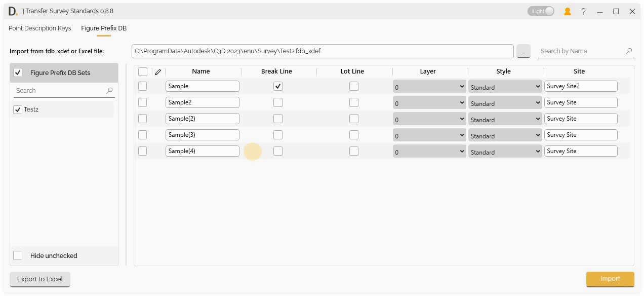This screenshot has height=296, width=644.
Task: Uncheck Break Line for the Sample row
Action: pos(277,86)
